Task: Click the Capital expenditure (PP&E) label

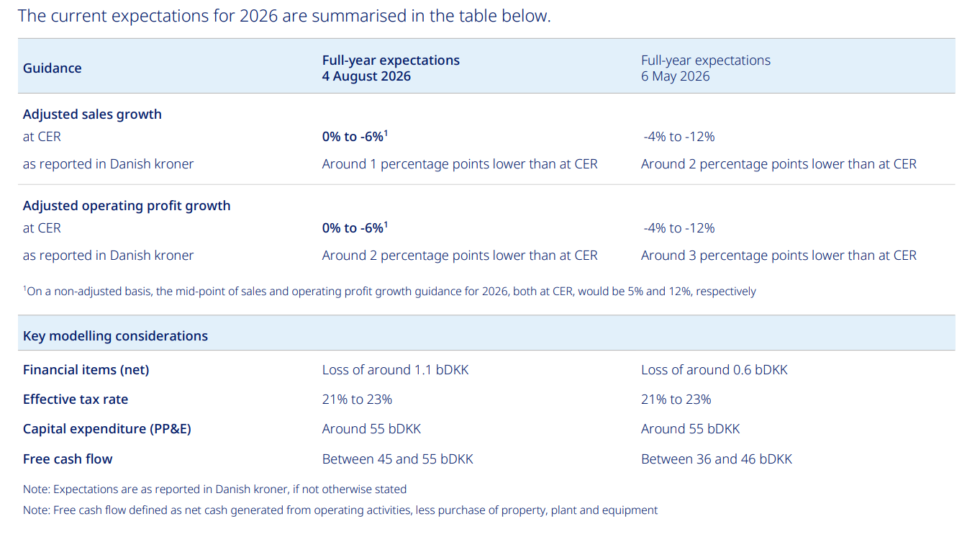Action: (x=107, y=429)
